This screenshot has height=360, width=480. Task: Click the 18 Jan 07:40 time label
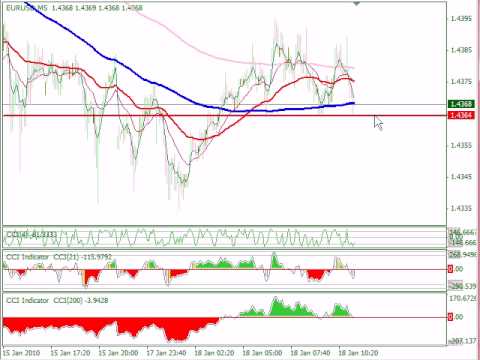(x=311, y=353)
